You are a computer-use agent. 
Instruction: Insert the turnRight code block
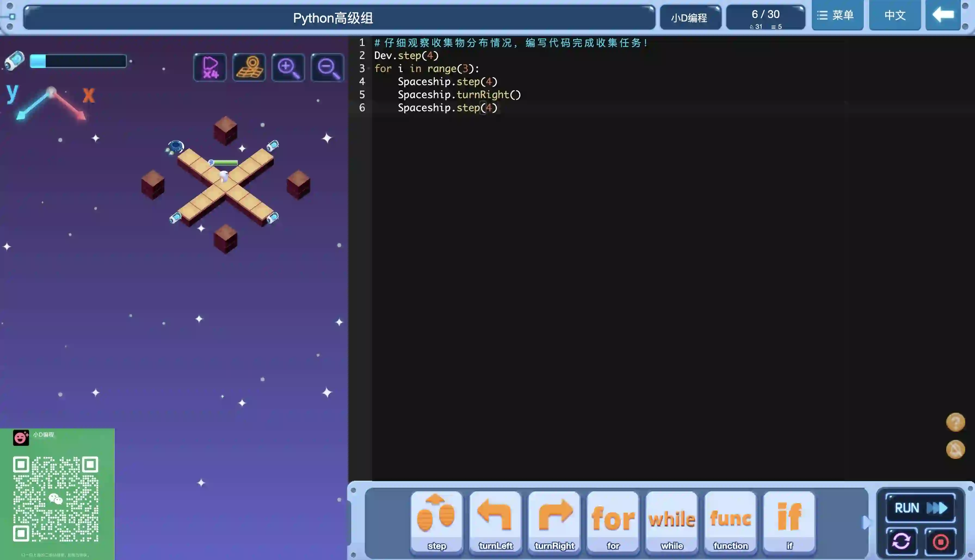[554, 521]
